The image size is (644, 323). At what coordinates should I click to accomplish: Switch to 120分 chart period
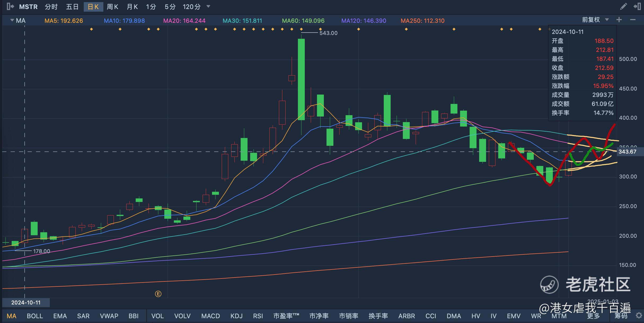click(x=192, y=7)
